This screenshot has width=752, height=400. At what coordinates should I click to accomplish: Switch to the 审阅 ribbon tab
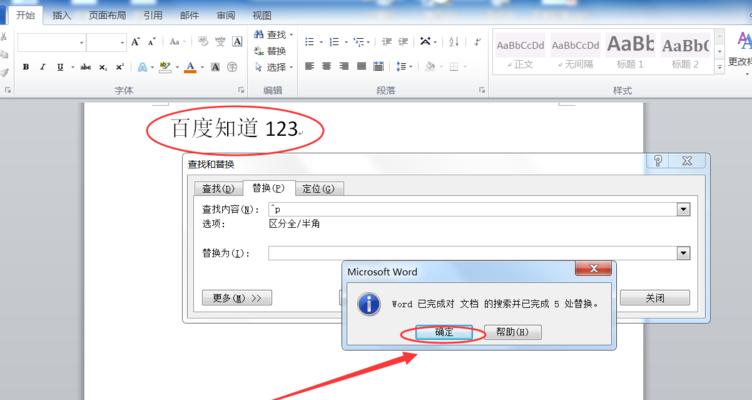pyautogui.click(x=225, y=15)
